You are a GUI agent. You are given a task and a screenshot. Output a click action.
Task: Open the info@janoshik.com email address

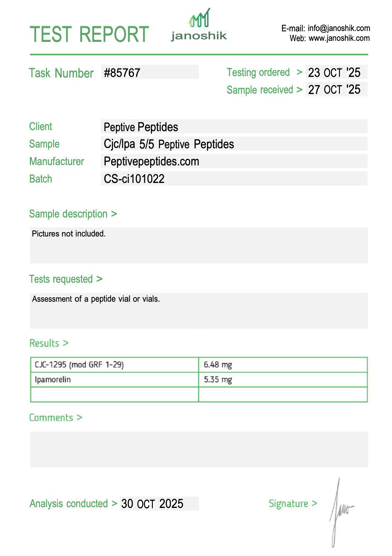(x=338, y=28)
